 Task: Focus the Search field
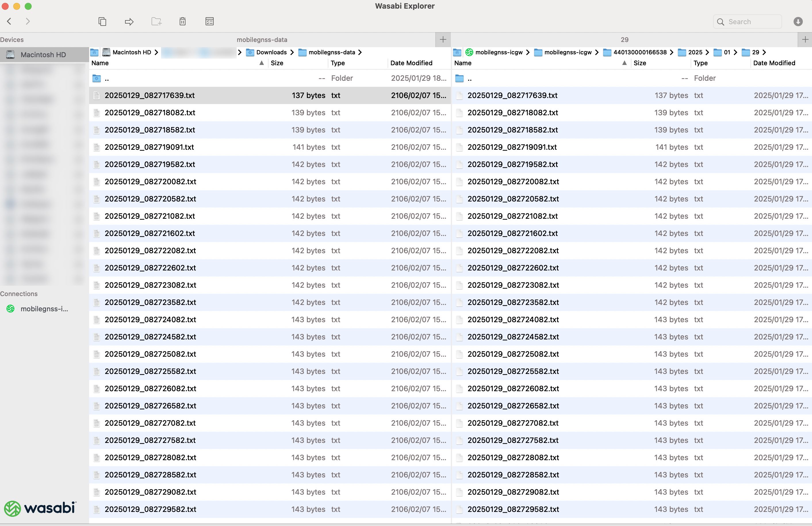(x=747, y=22)
